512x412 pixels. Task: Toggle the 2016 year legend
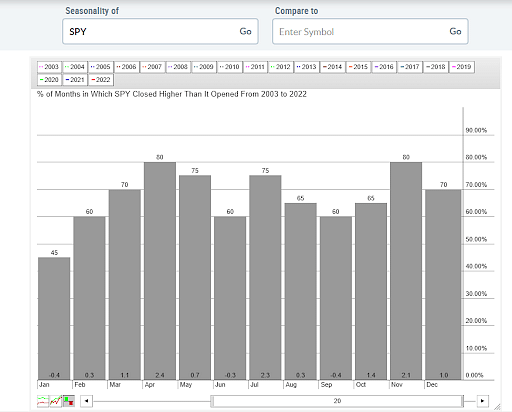pyautogui.click(x=384, y=67)
